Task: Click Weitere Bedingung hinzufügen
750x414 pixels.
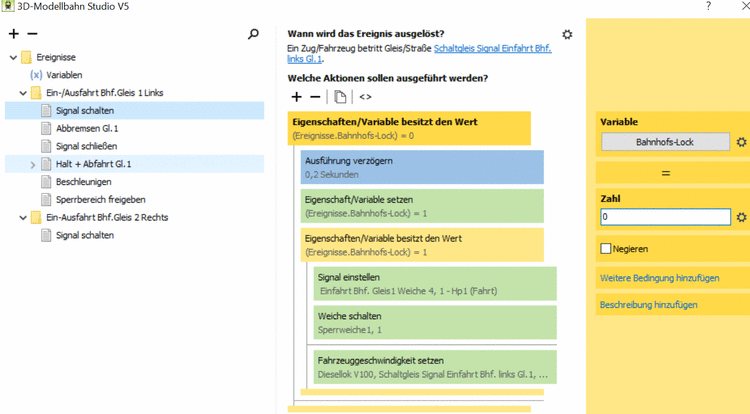Action: coord(659,277)
